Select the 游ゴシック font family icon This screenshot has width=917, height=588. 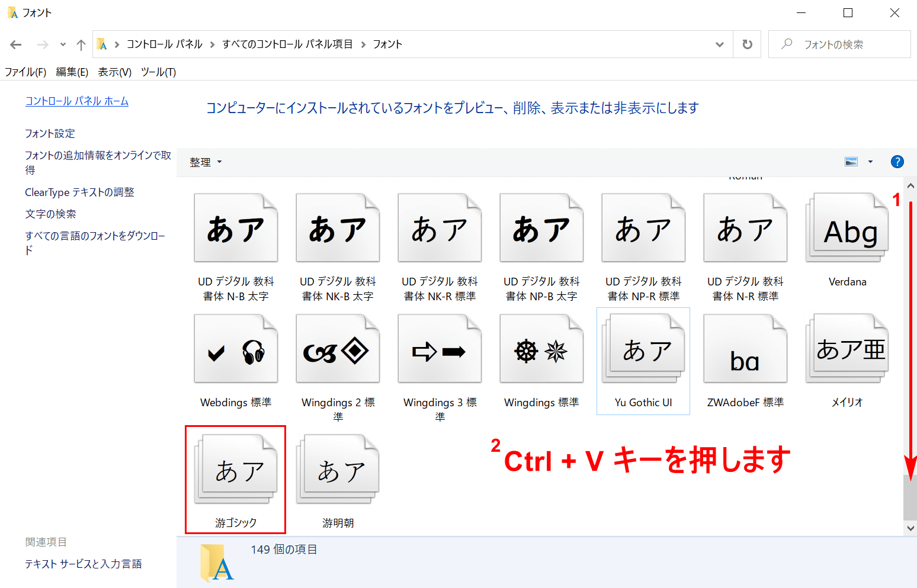pyautogui.click(x=236, y=470)
